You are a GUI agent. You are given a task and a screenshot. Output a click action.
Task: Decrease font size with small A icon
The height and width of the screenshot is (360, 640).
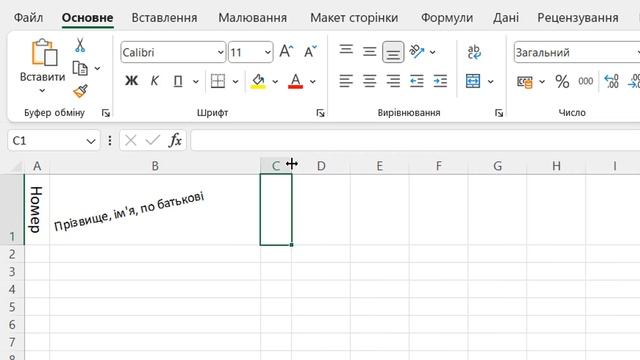pos(310,52)
